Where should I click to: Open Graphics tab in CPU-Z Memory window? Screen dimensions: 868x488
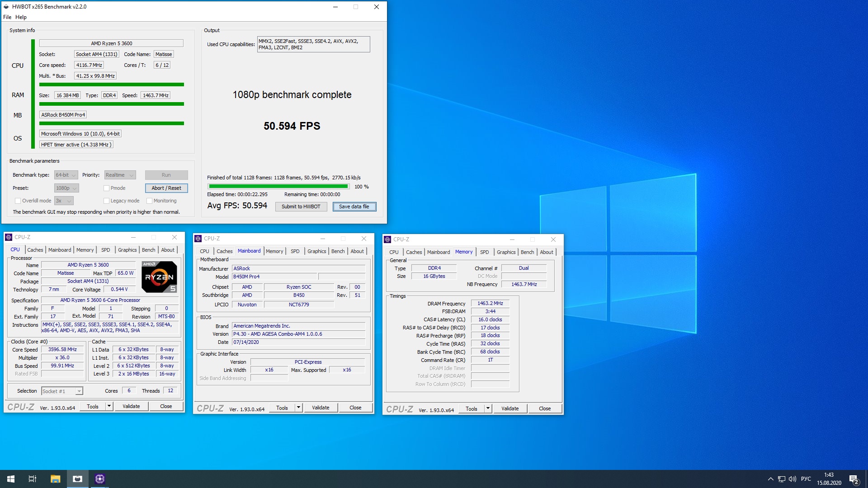506,252
